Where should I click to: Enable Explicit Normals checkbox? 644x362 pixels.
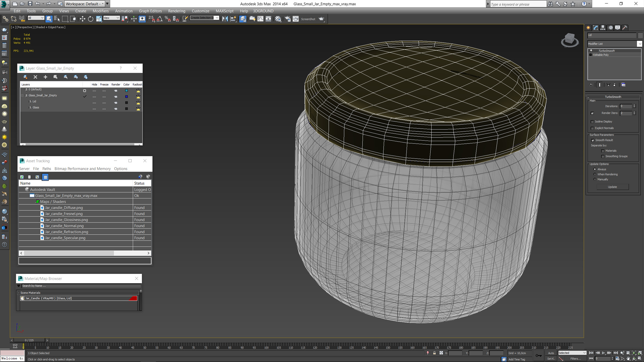(592, 128)
